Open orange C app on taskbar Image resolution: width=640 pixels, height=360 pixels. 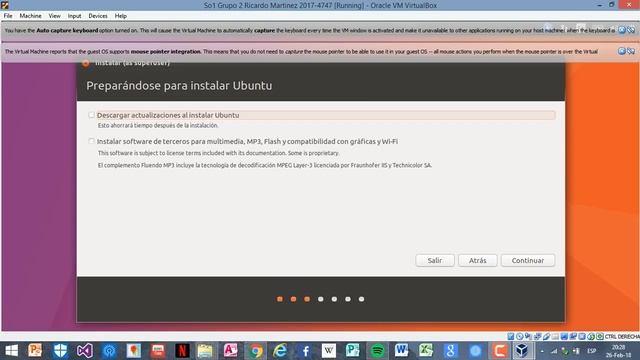click(x=499, y=351)
